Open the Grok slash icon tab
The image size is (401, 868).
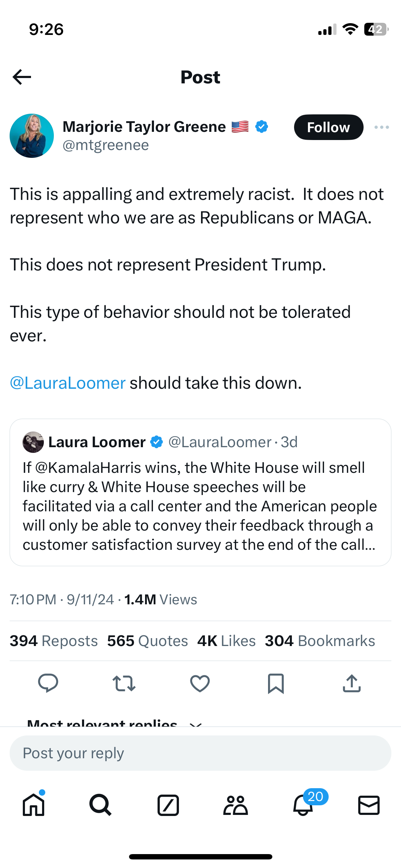point(168,805)
